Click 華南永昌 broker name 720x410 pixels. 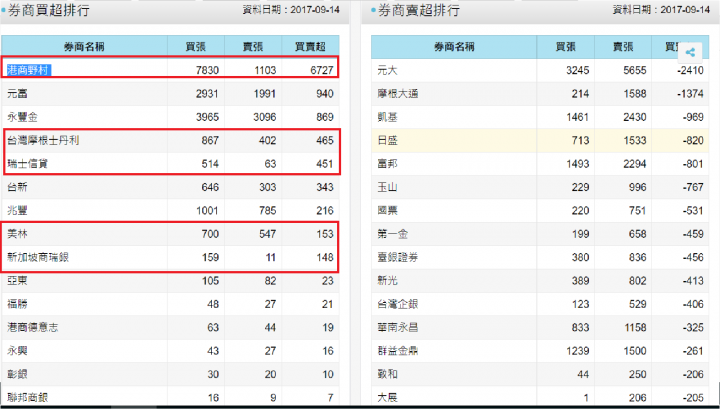pos(398,327)
